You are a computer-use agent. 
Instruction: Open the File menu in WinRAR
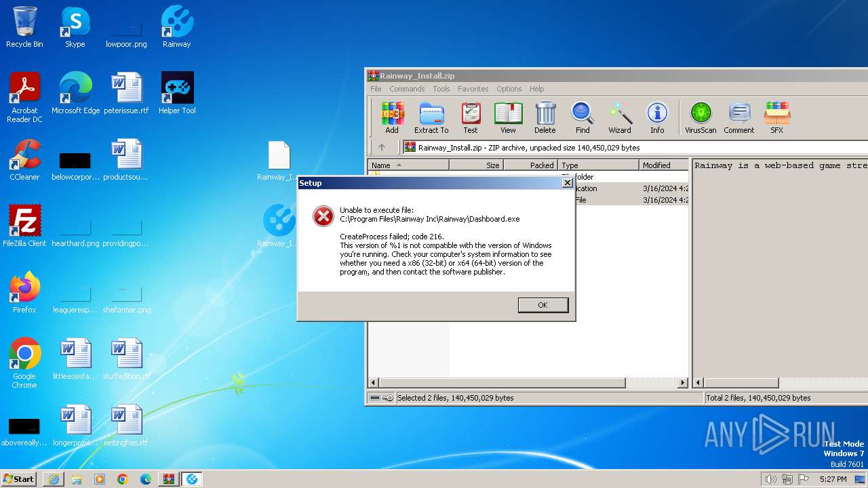376,89
